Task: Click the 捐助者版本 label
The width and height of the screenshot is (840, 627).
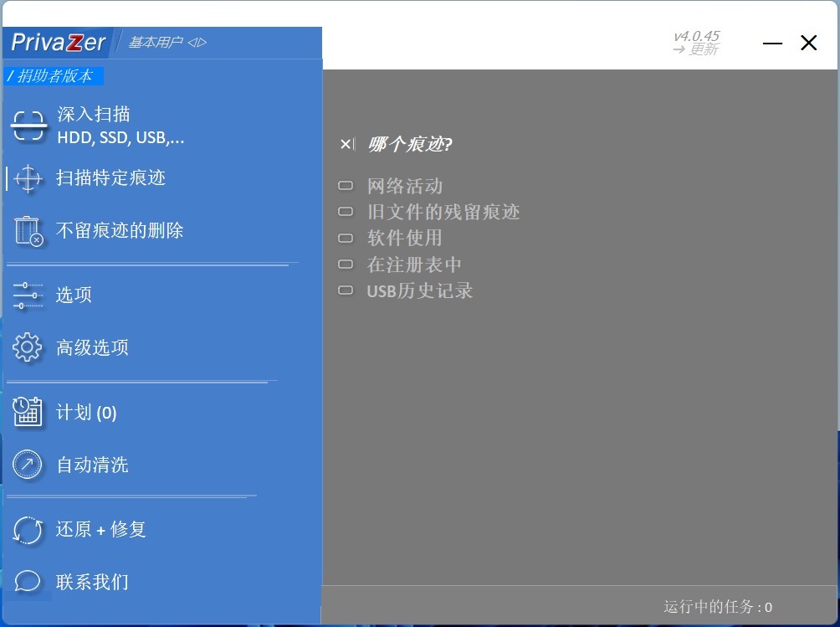Action: [x=54, y=76]
